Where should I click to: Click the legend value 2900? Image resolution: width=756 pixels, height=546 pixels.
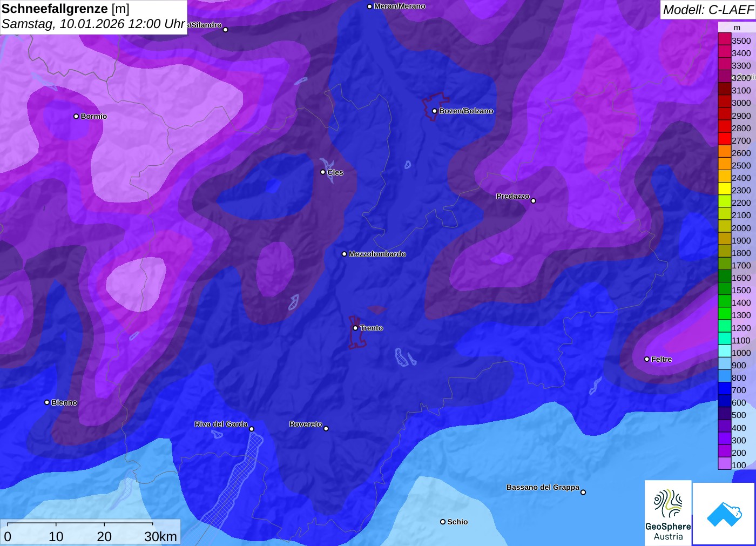pos(741,116)
